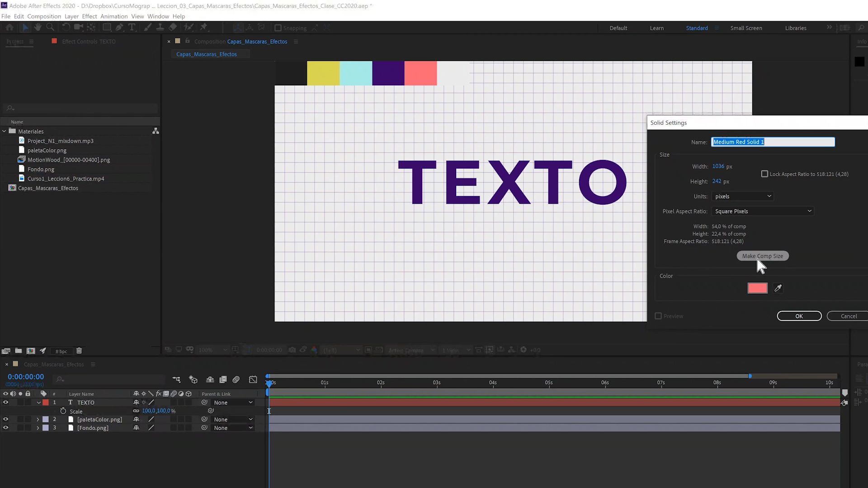
Task: Expand the Fondo.png layer
Action: (x=38, y=428)
